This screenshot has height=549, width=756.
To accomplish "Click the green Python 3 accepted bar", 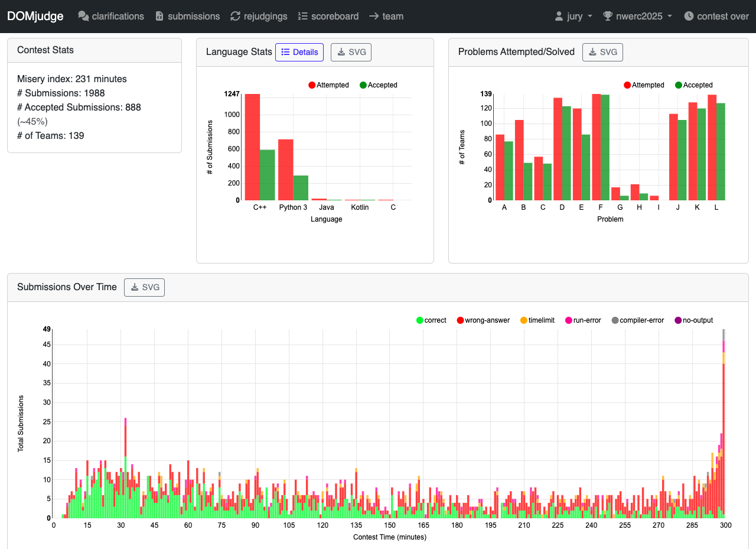I will [x=301, y=188].
